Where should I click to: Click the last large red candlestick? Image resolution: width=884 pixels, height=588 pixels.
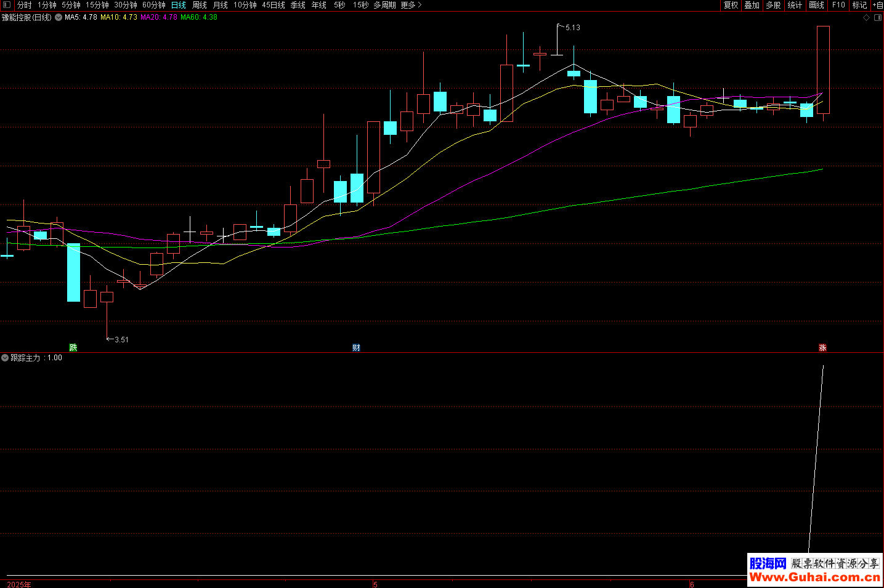point(823,70)
